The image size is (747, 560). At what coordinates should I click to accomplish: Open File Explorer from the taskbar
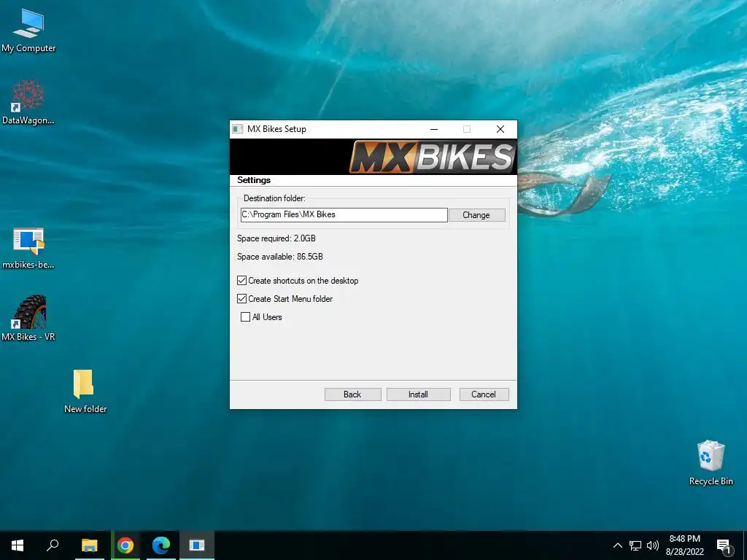point(89,545)
